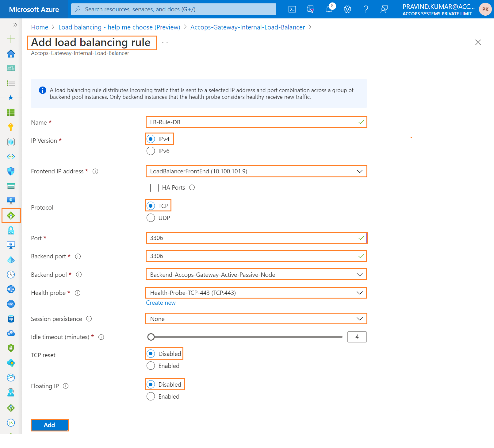Open the green lock shield icon in sidebar

pos(11,348)
